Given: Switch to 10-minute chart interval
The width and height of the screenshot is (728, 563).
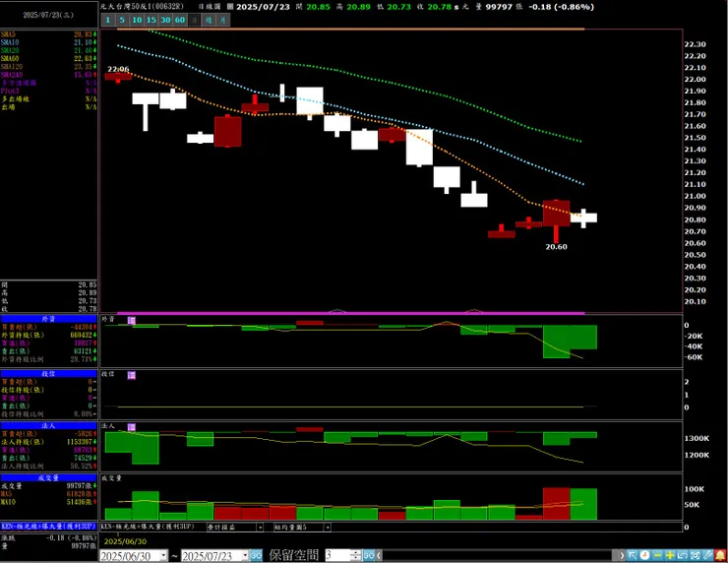Looking at the screenshot, I should (137, 20).
